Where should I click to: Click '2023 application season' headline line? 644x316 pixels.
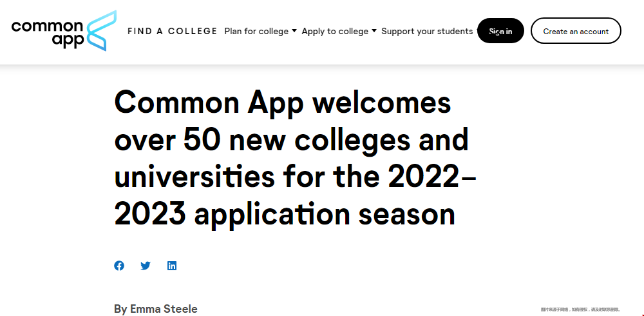[x=285, y=214]
